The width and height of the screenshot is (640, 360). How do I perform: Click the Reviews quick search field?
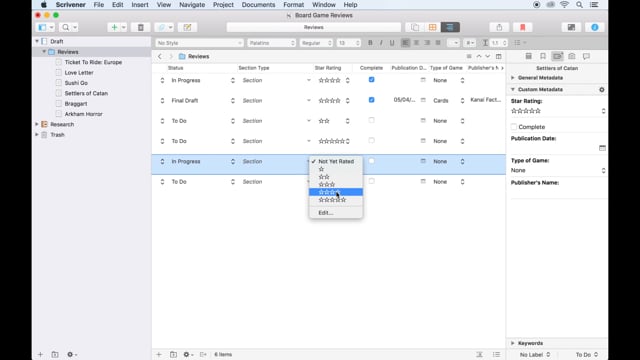tap(313, 27)
